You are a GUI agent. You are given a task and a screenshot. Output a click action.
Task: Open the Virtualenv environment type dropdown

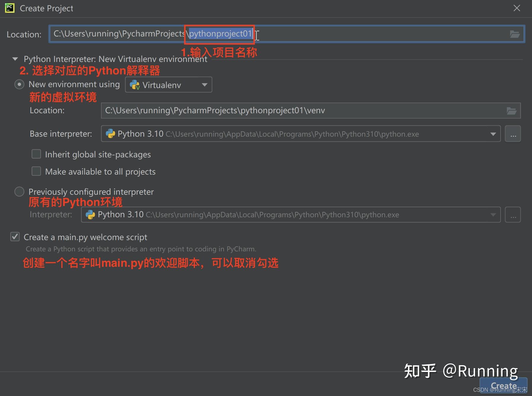click(x=204, y=85)
